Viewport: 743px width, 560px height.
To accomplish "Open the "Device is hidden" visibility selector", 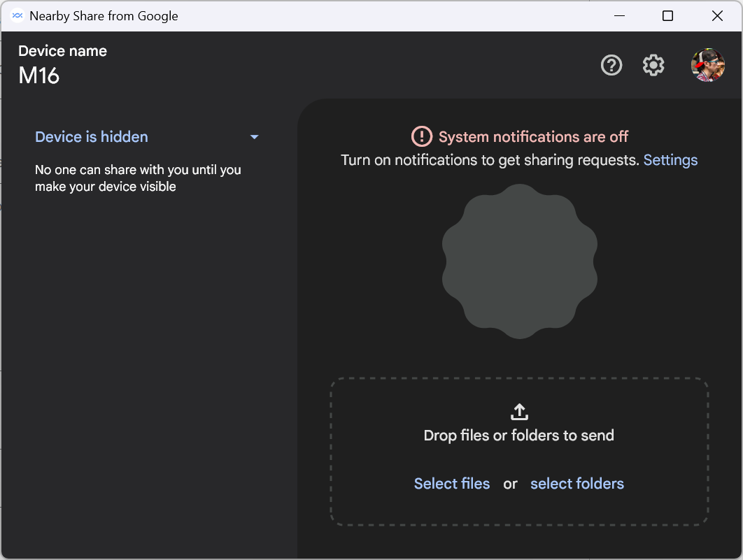I will [x=92, y=137].
